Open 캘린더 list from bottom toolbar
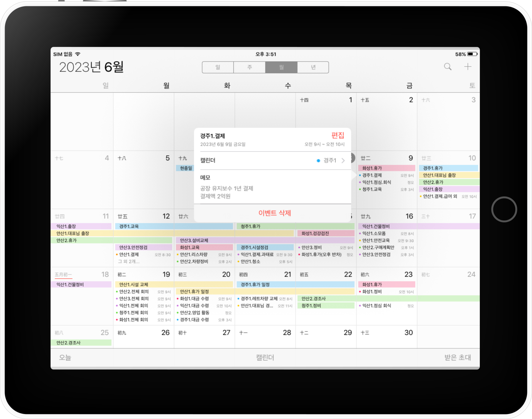 click(265, 357)
